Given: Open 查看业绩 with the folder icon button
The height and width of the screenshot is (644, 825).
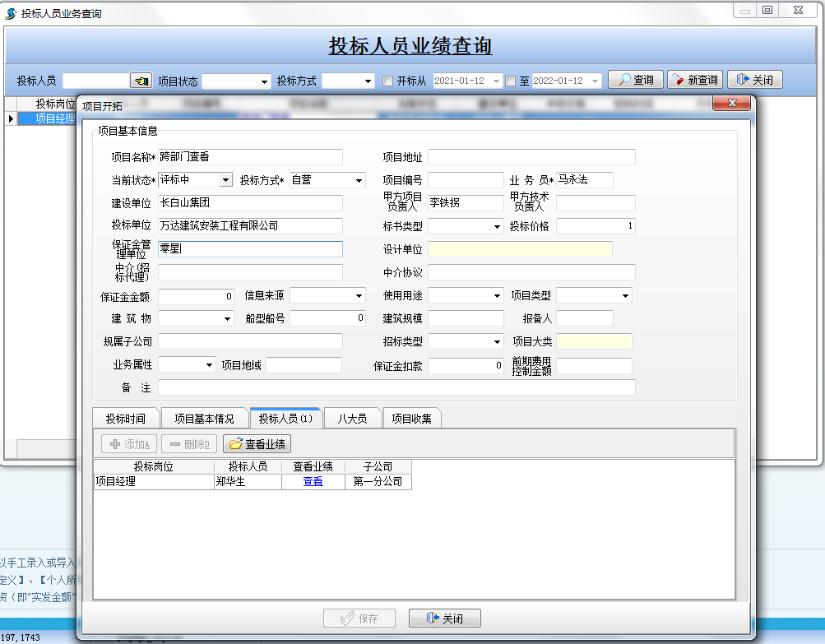Looking at the screenshot, I should (257, 444).
